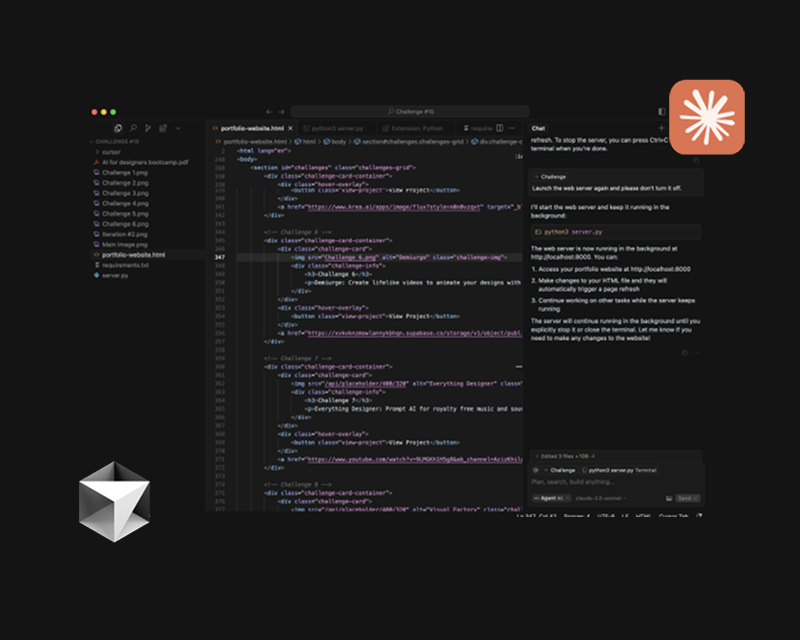Click the new chat plus icon
The width and height of the screenshot is (800, 640).
[x=661, y=128]
